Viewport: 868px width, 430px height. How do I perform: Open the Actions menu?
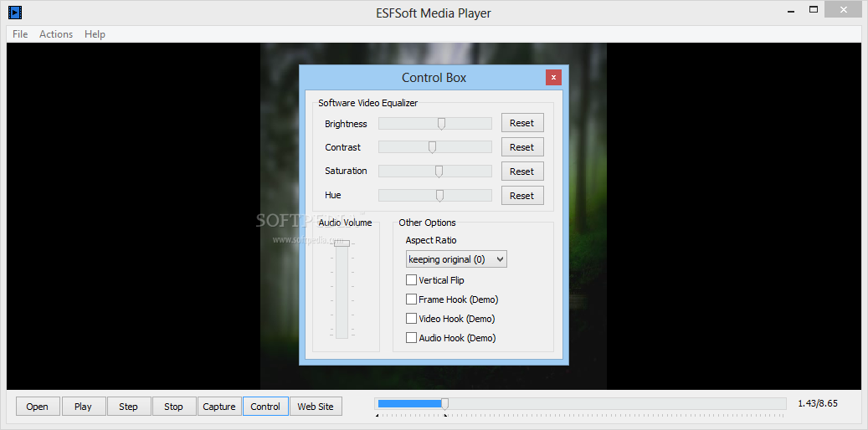pyautogui.click(x=56, y=34)
